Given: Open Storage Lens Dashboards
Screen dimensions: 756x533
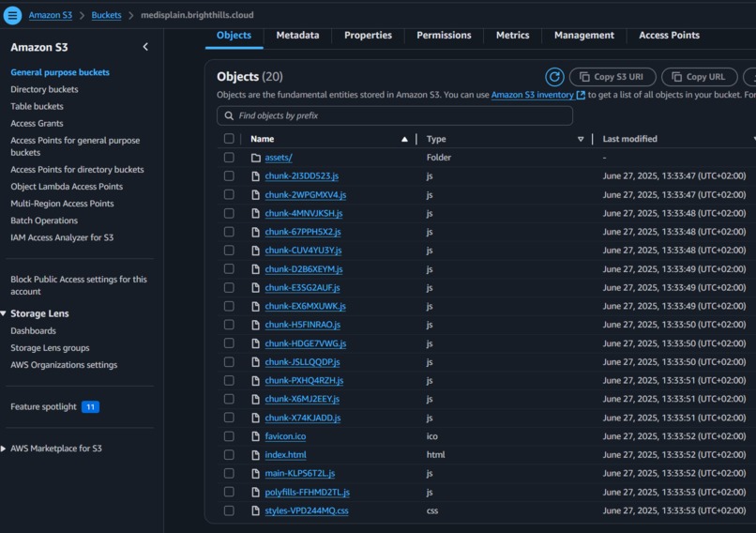Looking at the screenshot, I should point(33,331).
